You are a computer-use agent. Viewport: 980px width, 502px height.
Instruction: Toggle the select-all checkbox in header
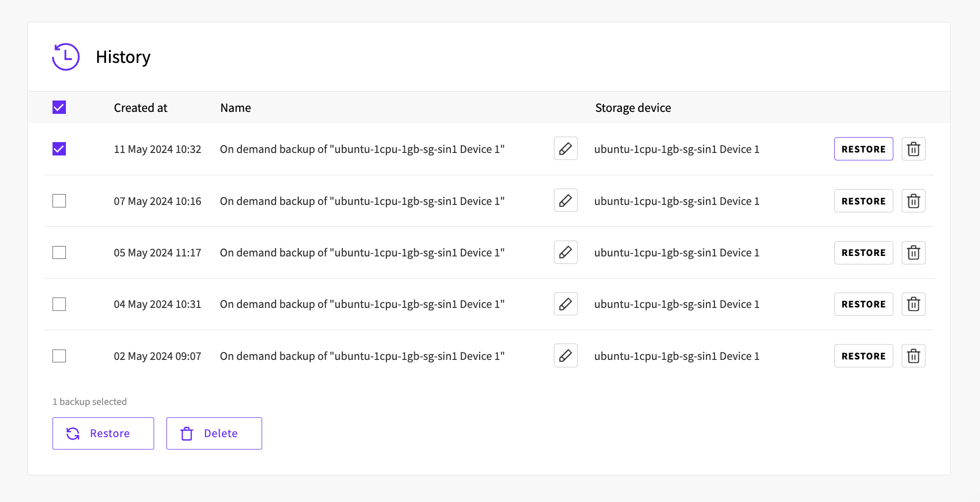coord(59,107)
